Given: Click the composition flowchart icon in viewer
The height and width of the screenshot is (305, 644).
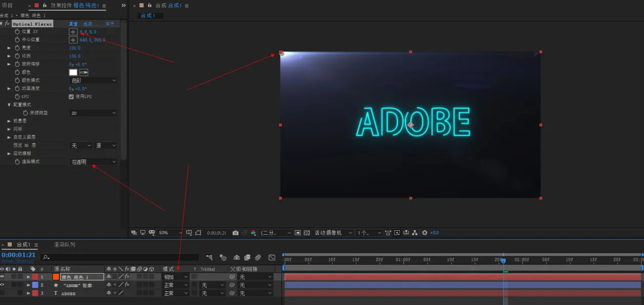Looking at the screenshot, I should (415, 233).
